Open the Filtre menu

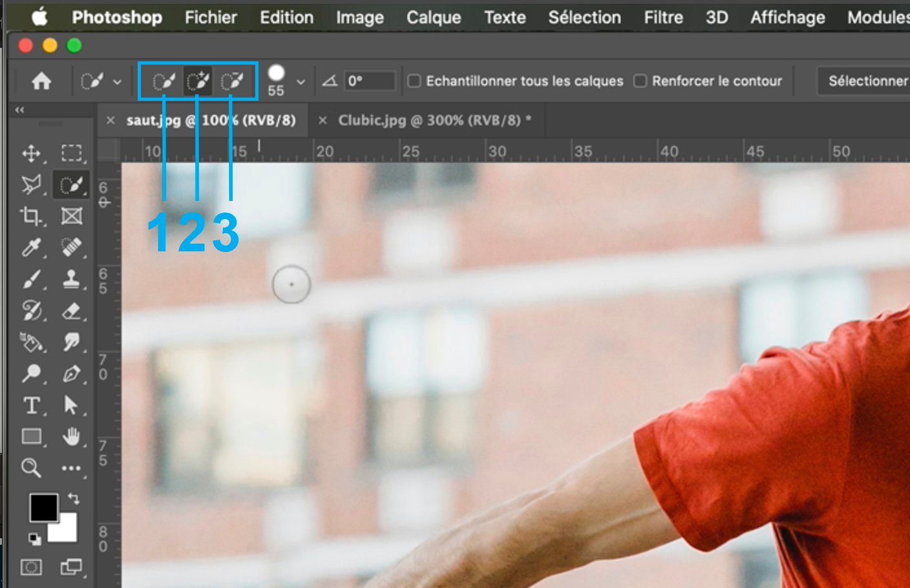pyautogui.click(x=663, y=17)
